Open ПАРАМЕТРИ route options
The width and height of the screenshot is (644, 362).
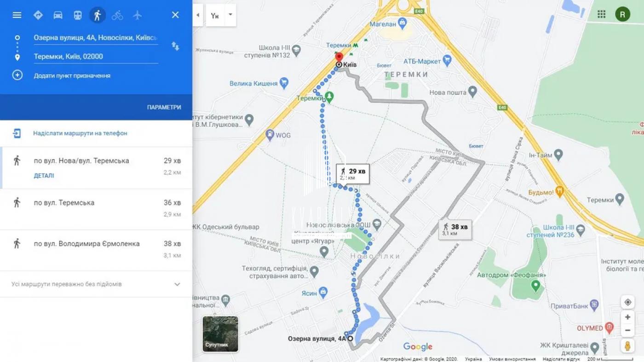pos(164,107)
